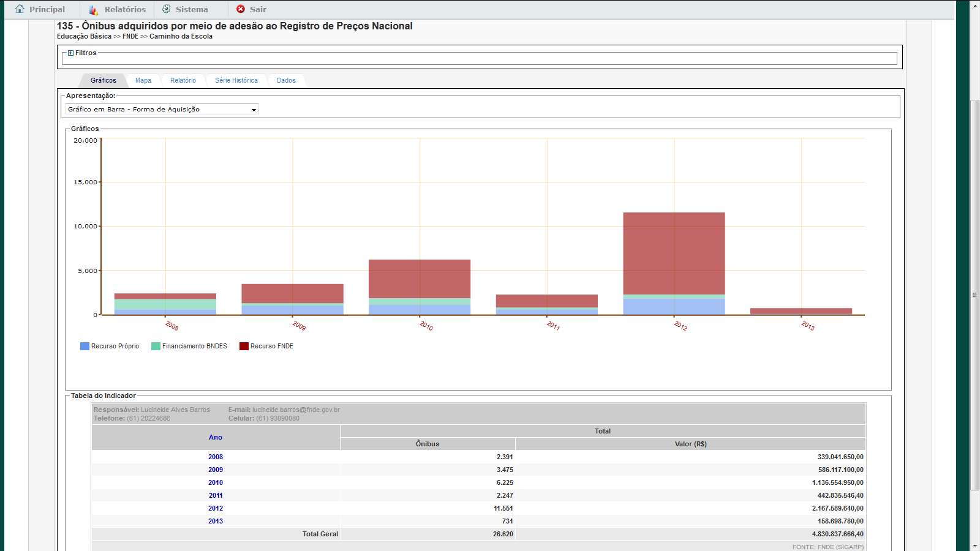The image size is (980, 551).
Task: Click the red Sair exit icon
Action: tap(241, 9)
